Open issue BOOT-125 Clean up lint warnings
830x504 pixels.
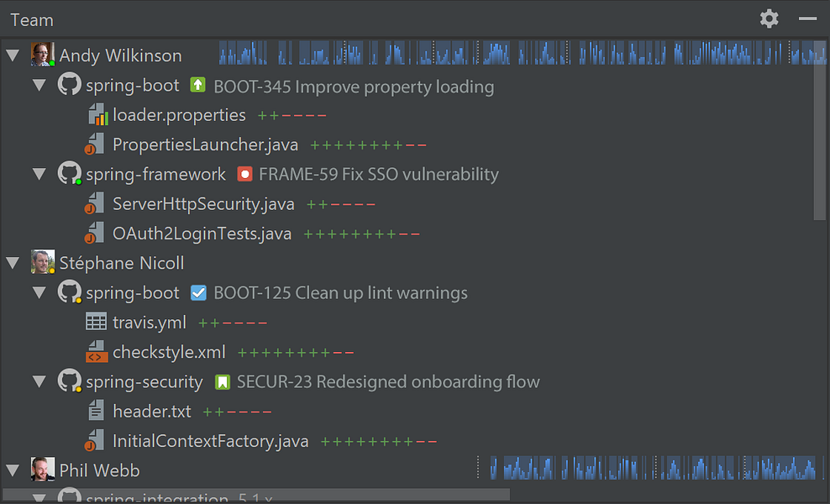tap(340, 293)
